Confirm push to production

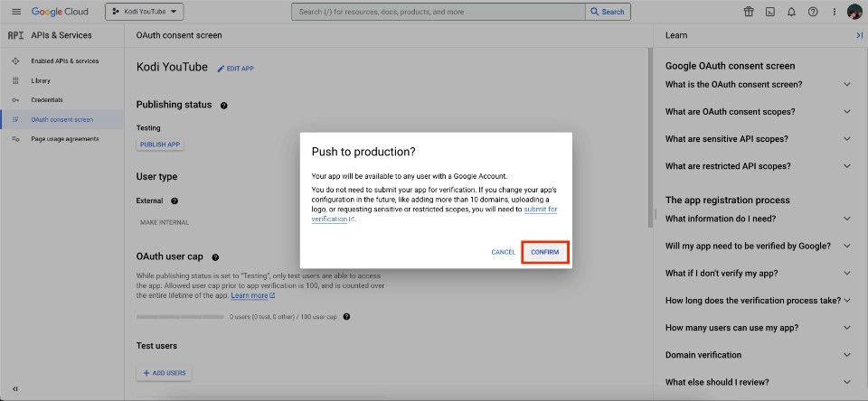point(544,252)
